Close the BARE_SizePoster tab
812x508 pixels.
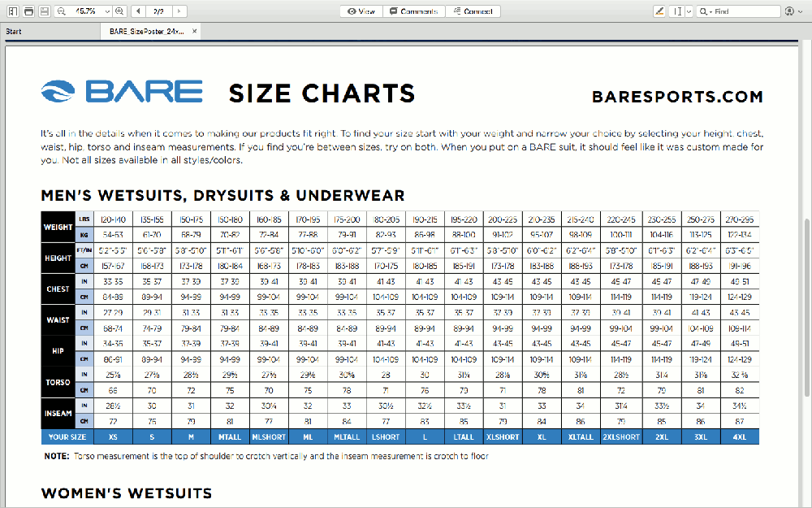point(195,32)
